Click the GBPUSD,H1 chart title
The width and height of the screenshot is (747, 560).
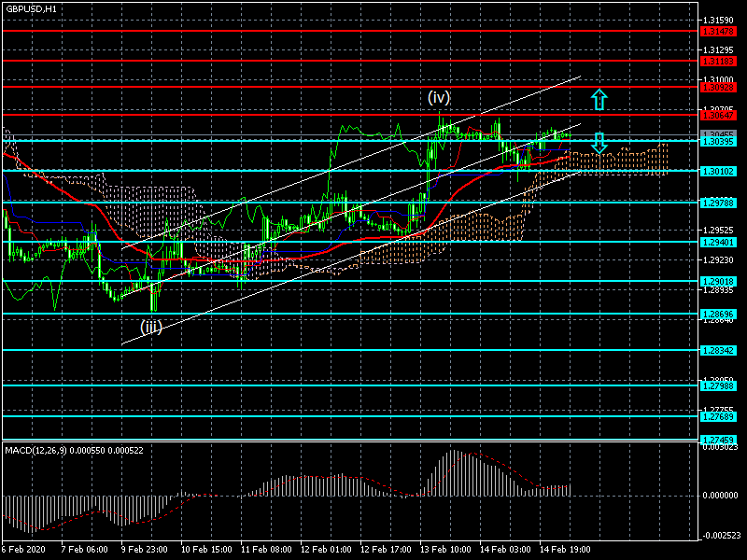tap(31, 9)
